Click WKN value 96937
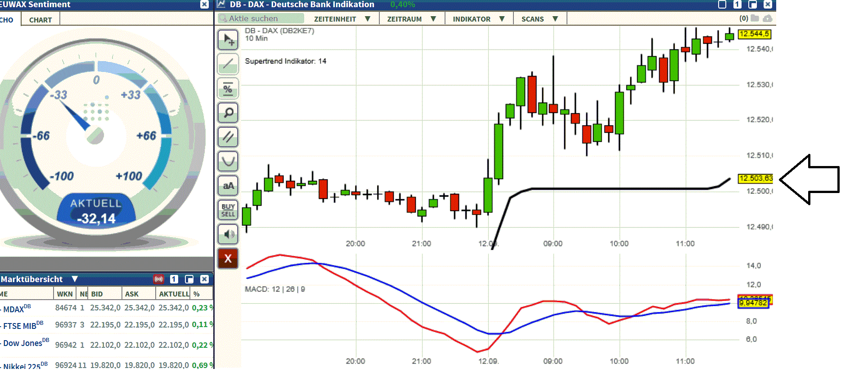Viewport: 868px width, 382px height. pos(66,325)
